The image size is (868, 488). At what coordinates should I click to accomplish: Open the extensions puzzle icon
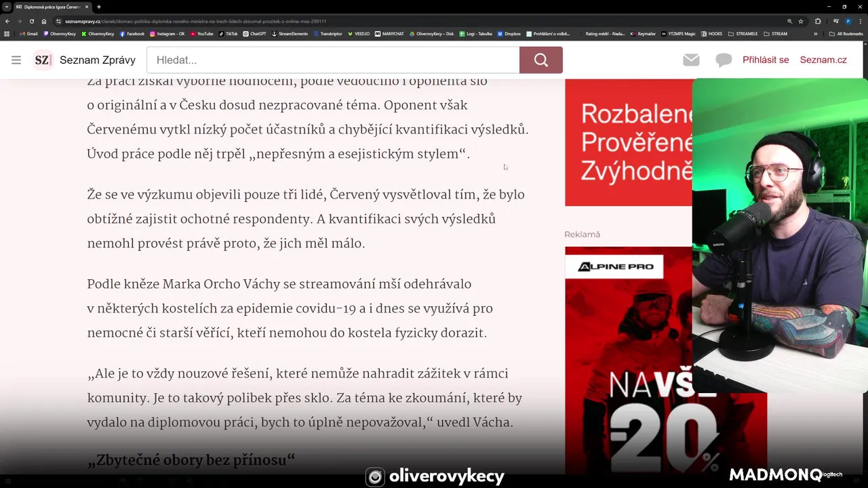[818, 21]
